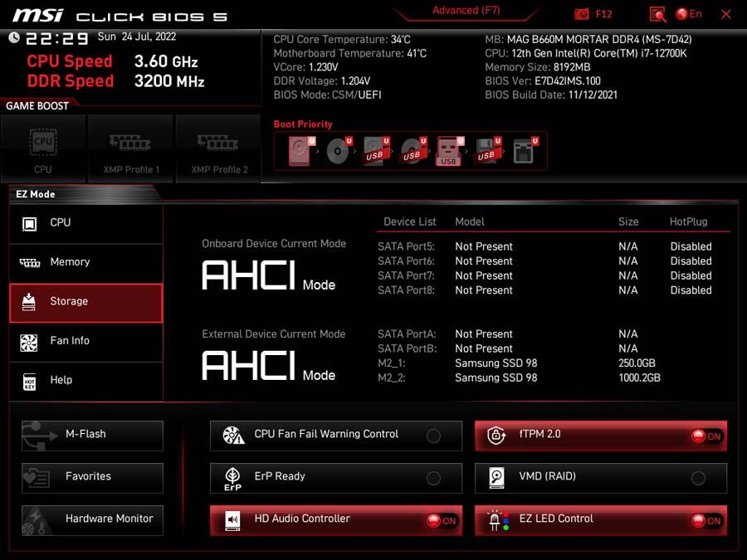Click the SATA Port6 HotPlug Disabled value
Viewport: 747px width, 560px height.
pyautogui.click(x=691, y=261)
